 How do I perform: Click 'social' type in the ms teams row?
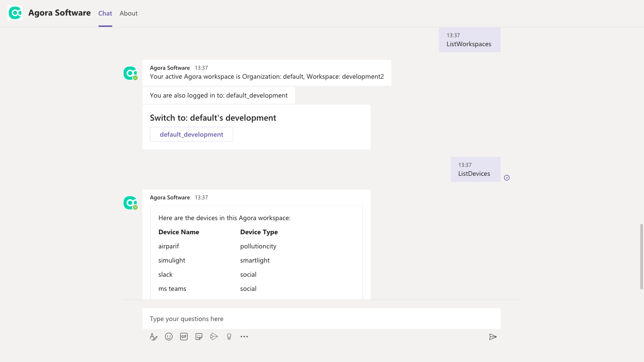pyautogui.click(x=248, y=288)
